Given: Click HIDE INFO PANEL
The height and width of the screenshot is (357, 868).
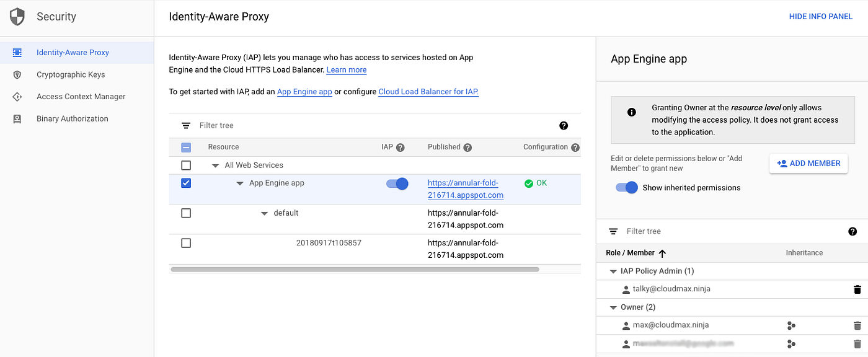Looking at the screenshot, I should pos(820,16).
